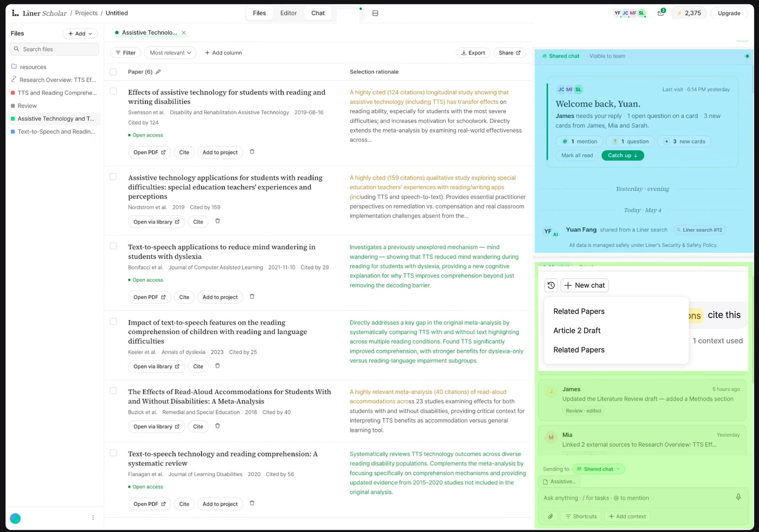Image resolution: width=759 pixels, height=532 pixels.
Task: Click the paperclip attachment icon
Action: (550, 516)
